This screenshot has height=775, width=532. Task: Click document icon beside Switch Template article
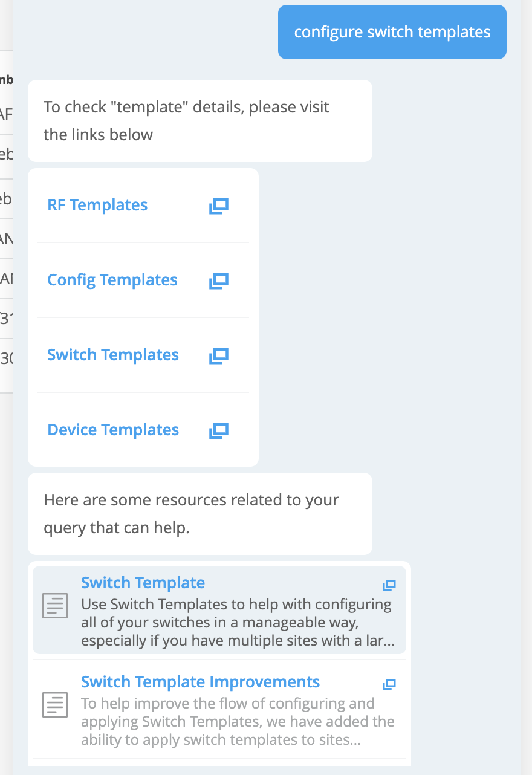coord(56,606)
